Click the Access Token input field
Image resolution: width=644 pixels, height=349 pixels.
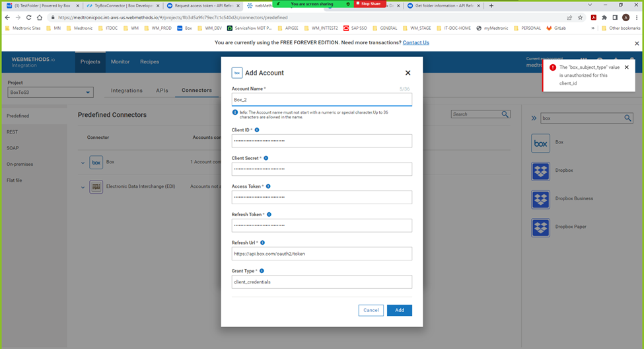tap(322, 198)
